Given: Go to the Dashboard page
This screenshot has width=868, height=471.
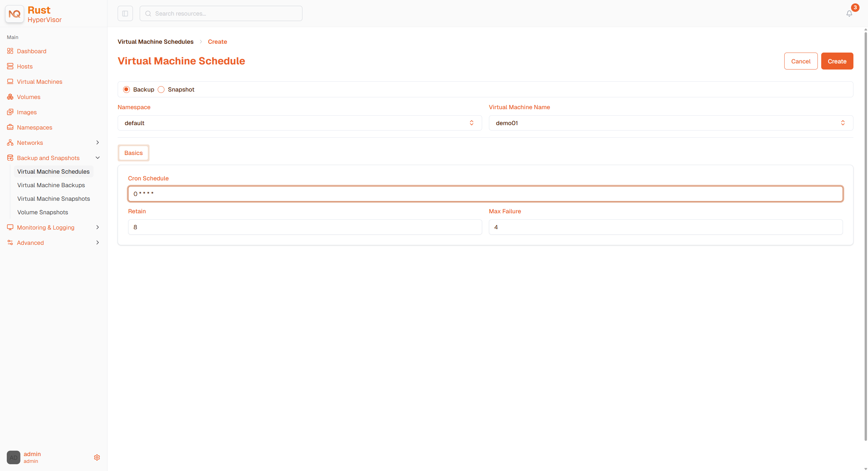Looking at the screenshot, I should tap(32, 51).
